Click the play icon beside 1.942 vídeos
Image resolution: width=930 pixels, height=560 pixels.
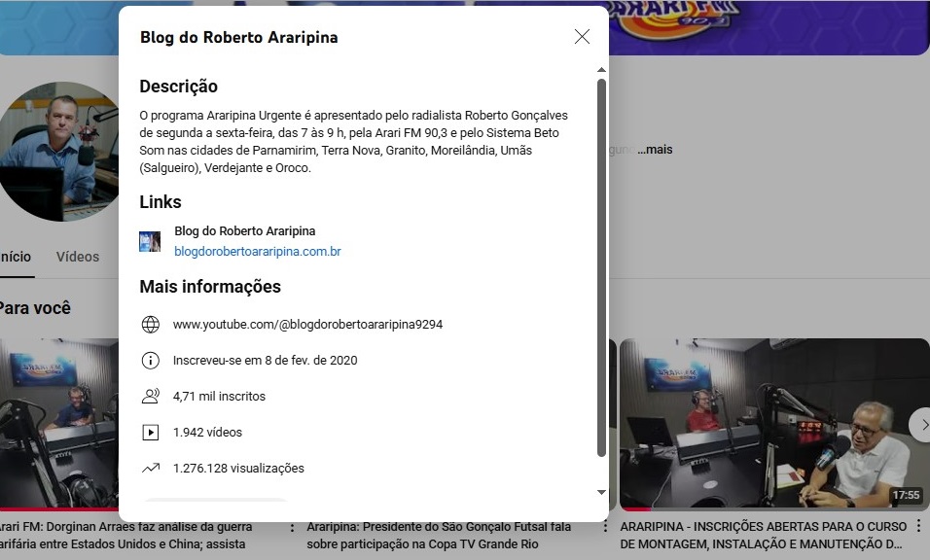tap(151, 433)
